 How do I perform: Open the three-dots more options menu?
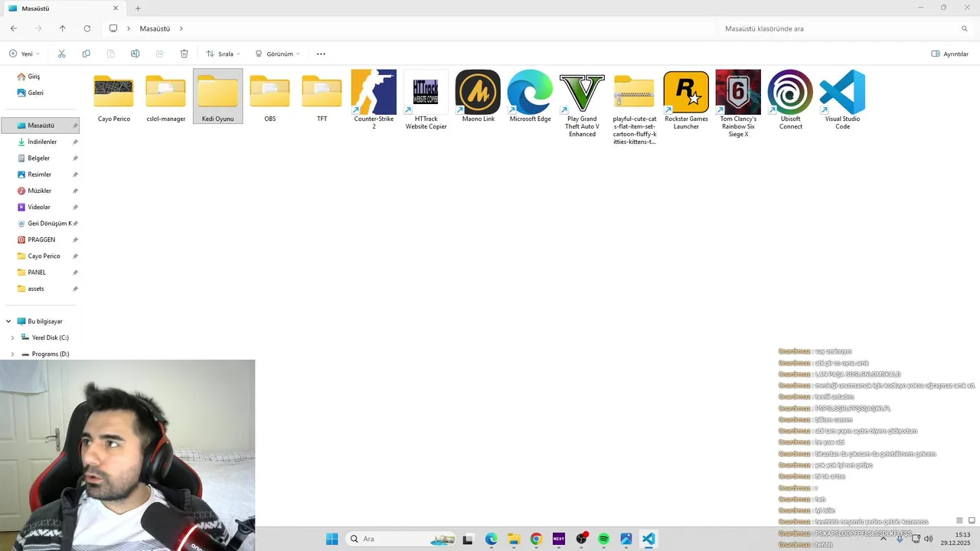(x=321, y=54)
